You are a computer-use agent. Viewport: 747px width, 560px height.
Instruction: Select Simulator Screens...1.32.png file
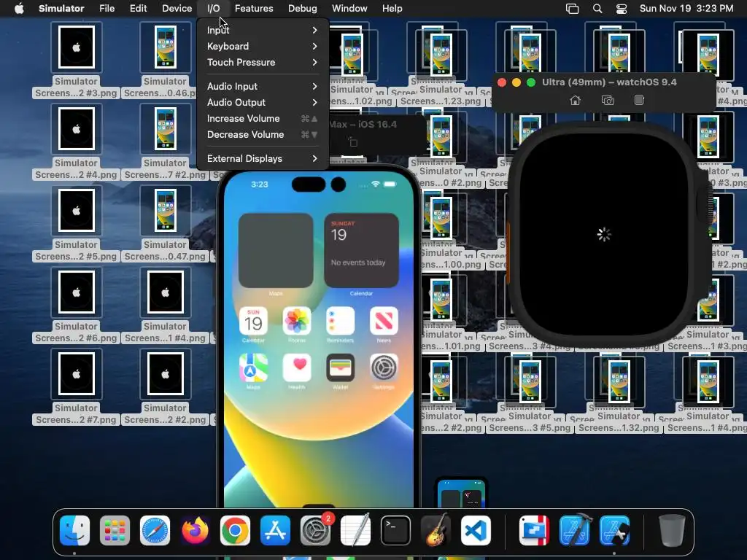(x=619, y=396)
